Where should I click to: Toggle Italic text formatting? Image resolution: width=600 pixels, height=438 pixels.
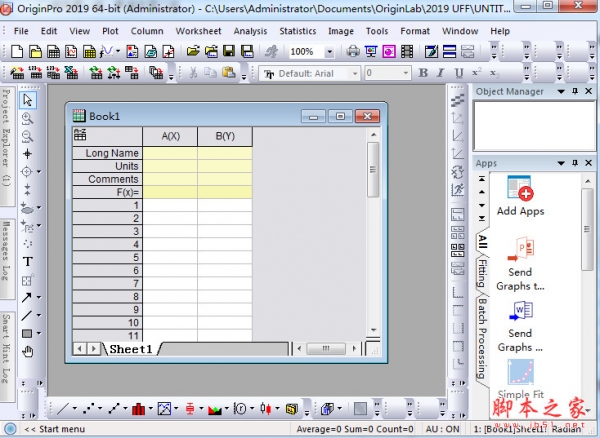(440, 73)
